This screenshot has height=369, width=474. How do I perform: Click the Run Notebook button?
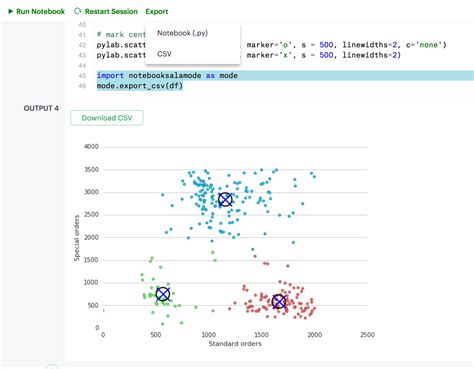coord(36,11)
